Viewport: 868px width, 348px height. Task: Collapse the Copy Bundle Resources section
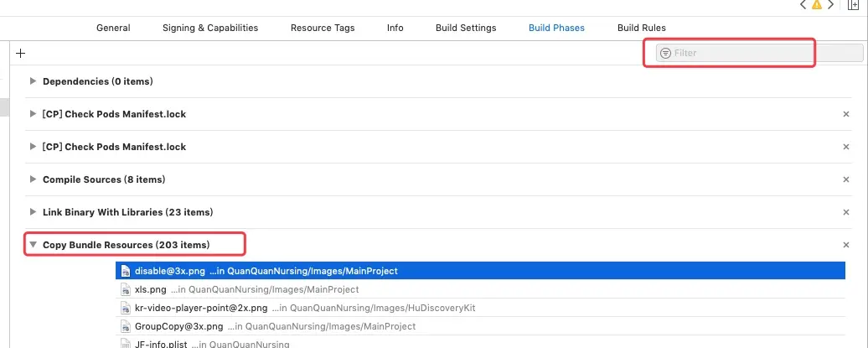tap(33, 245)
